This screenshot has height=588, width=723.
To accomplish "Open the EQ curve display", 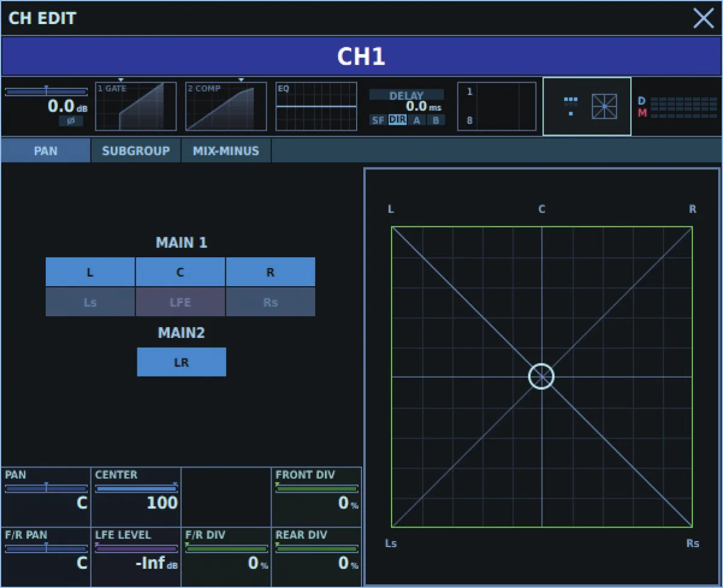I will coord(316,107).
